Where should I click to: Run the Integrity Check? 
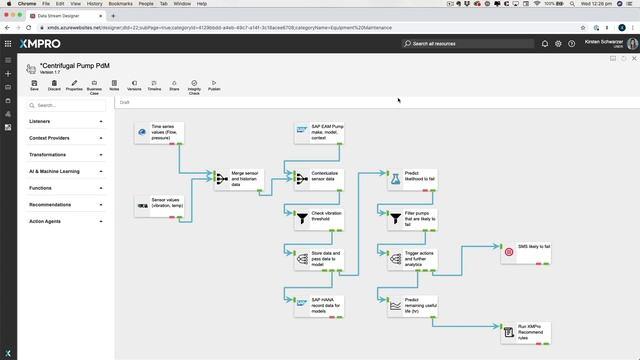[x=194, y=87]
